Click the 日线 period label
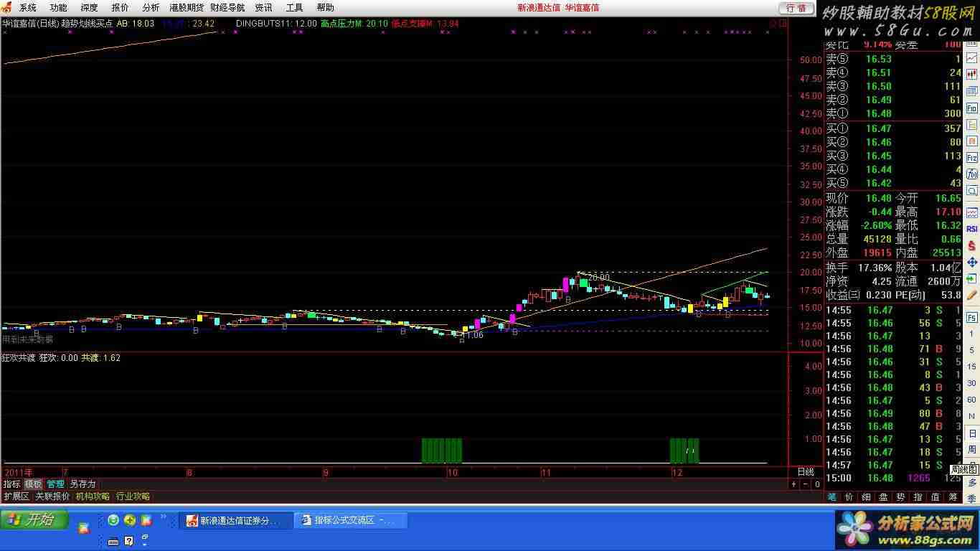This screenshot has height=551, width=980. point(806,472)
